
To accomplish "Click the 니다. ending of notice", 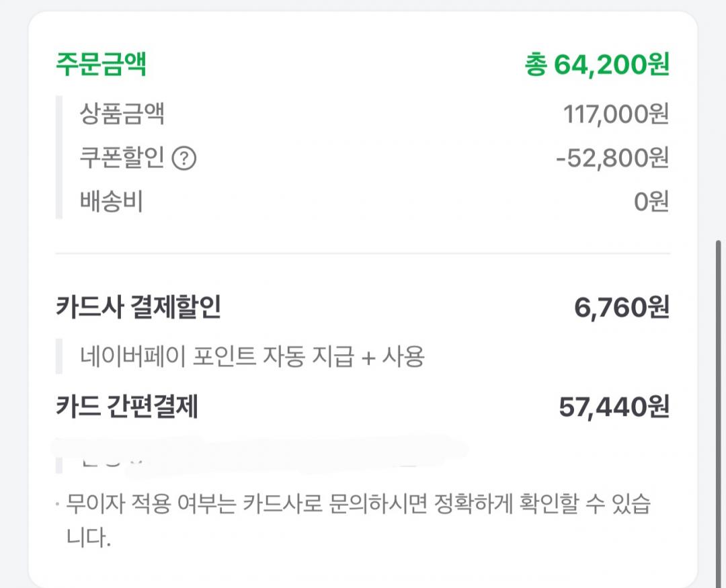I will coord(89,538).
